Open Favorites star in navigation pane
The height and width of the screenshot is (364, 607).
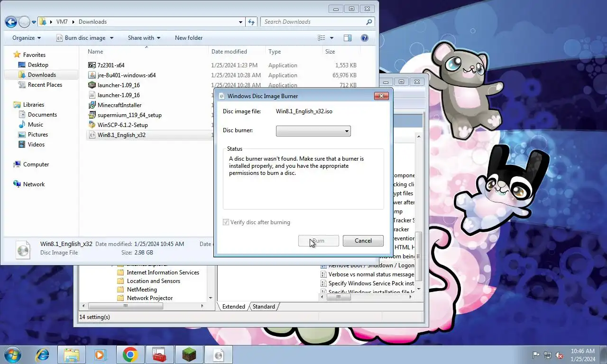[x=17, y=55]
